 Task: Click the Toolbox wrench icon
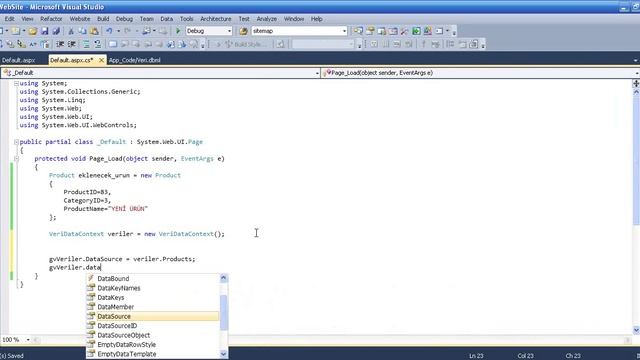click(404, 31)
